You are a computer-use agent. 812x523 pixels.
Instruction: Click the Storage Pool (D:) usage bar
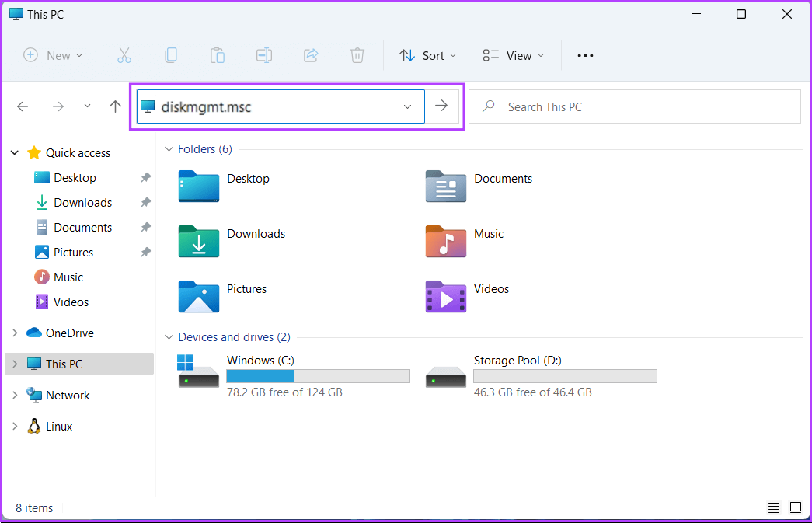tap(566, 376)
